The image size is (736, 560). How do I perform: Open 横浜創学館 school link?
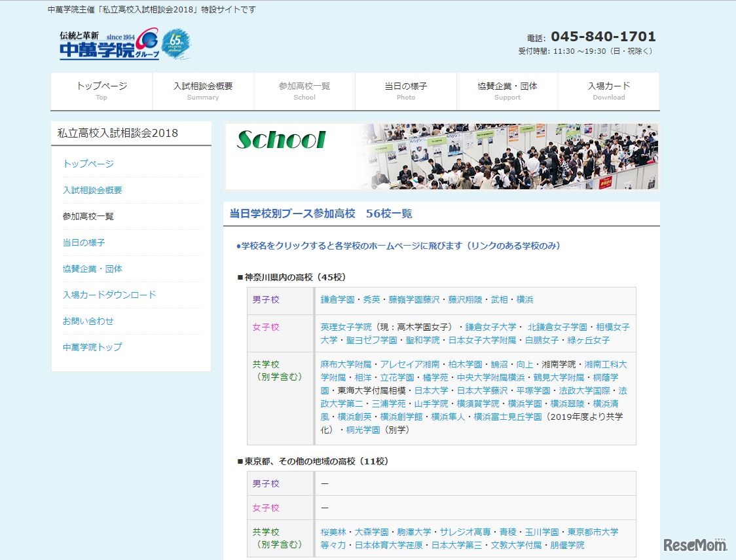tap(401, 417)
